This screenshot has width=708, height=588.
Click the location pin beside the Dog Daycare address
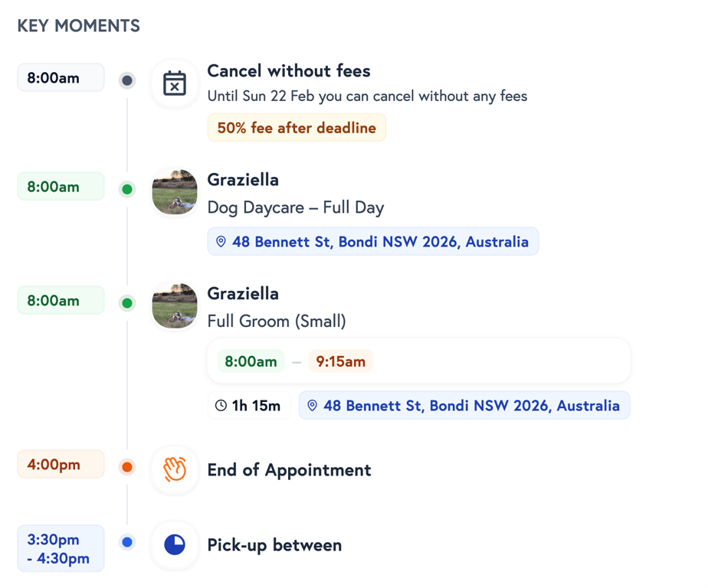tap(221, 241)
